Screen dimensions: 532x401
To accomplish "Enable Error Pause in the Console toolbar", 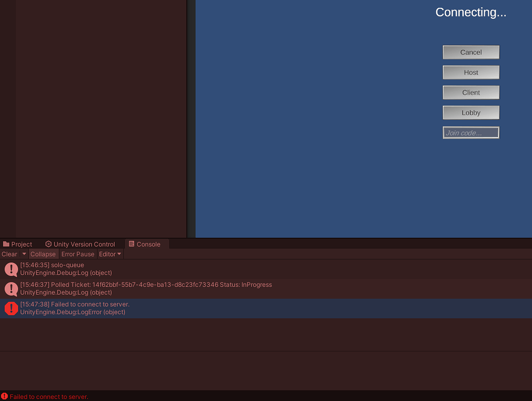I will 77,254.
